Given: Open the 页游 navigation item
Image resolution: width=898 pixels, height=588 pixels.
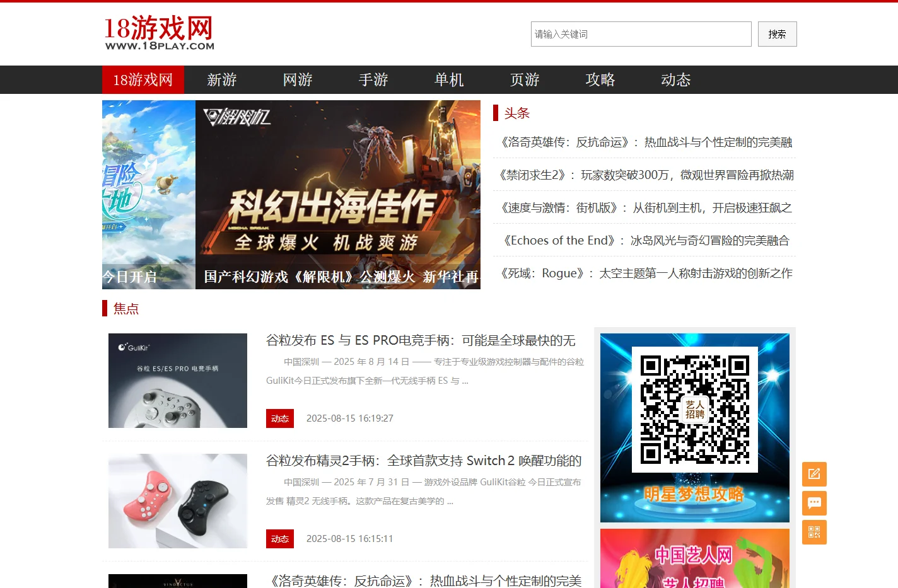Looking at the screenshot, I should click(525, 79).
